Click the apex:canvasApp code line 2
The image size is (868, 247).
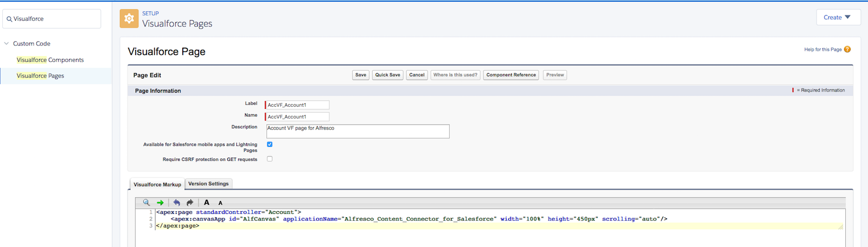419,219
